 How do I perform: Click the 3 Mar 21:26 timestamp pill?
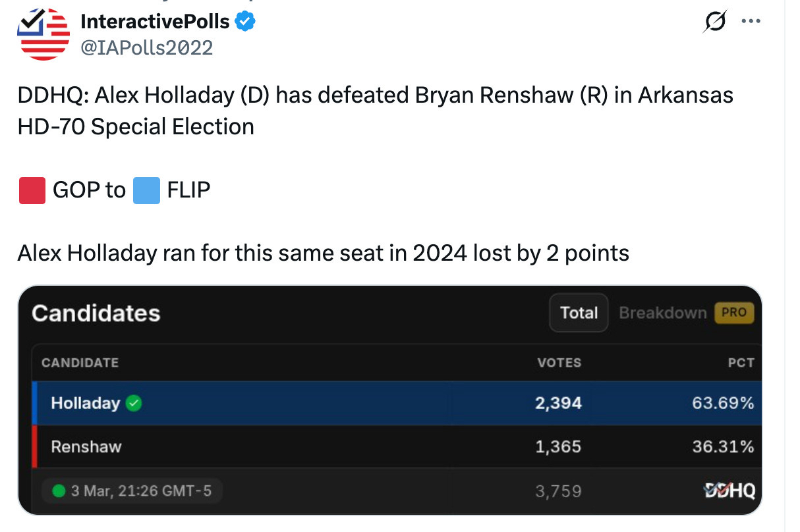coord(132,491)
